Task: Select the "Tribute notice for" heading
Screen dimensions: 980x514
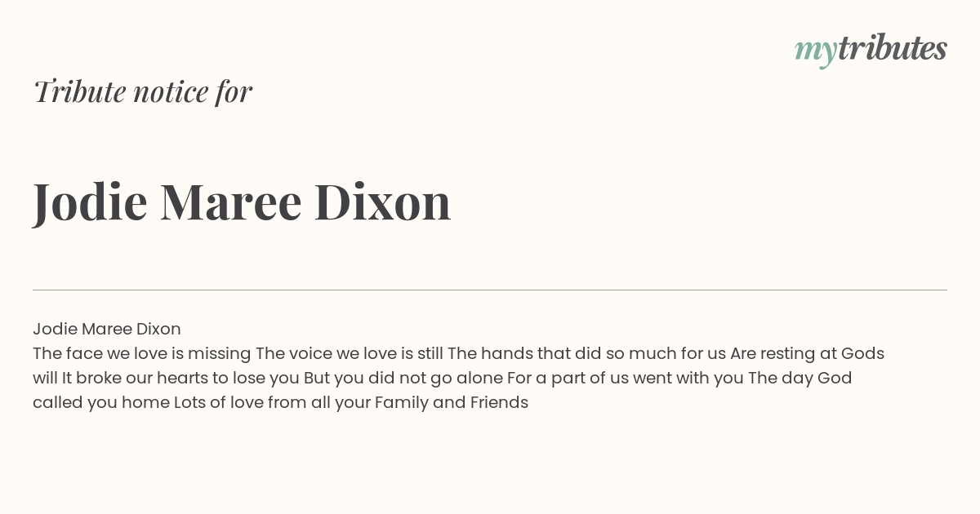Action: pos(142,91)
